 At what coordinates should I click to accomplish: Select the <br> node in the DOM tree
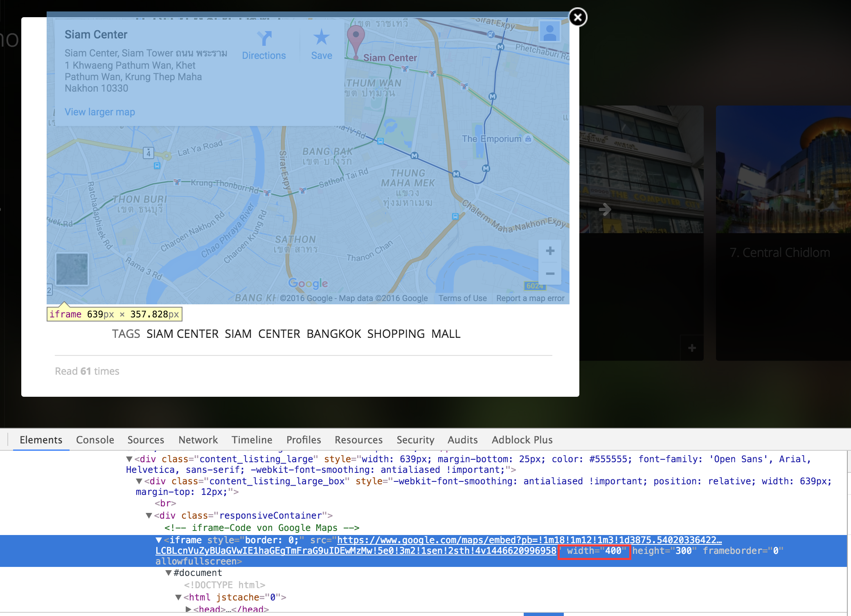coord(165,503)
